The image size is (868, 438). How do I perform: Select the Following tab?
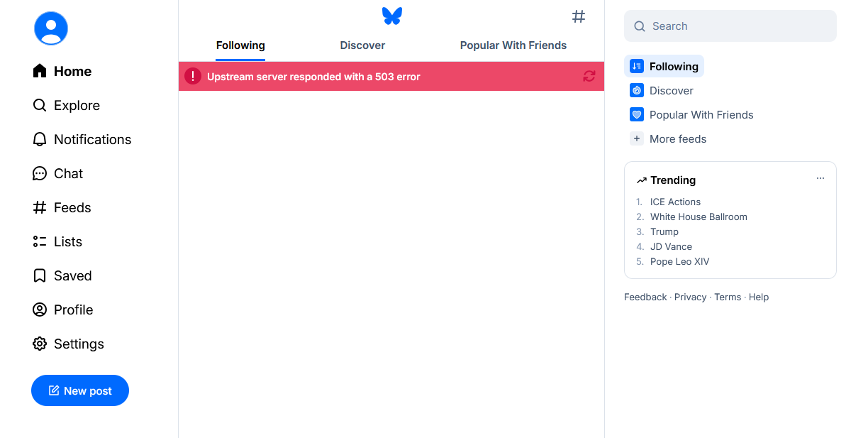pos(240,45)
